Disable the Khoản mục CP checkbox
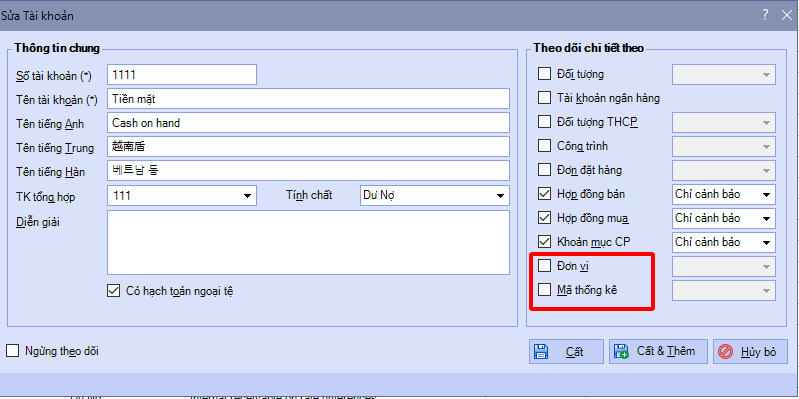The width and height of the screenshot is (799, 399). pos(545,242)
